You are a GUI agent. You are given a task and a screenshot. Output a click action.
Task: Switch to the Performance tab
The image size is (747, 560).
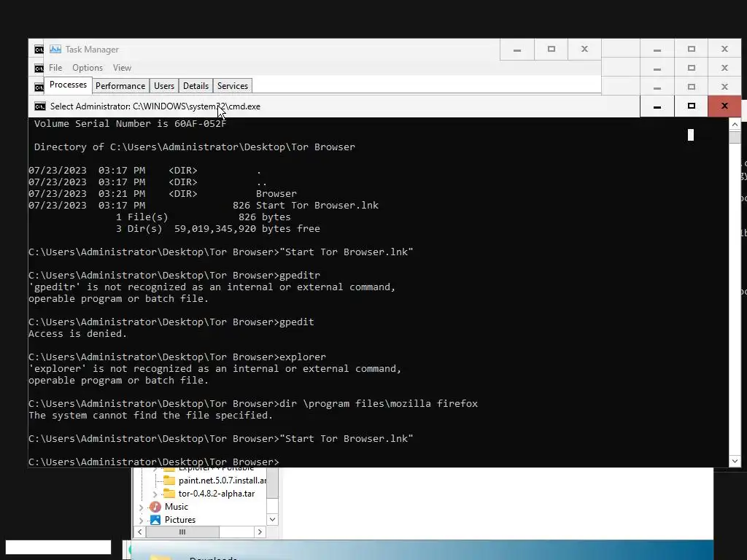click(120, 86)
